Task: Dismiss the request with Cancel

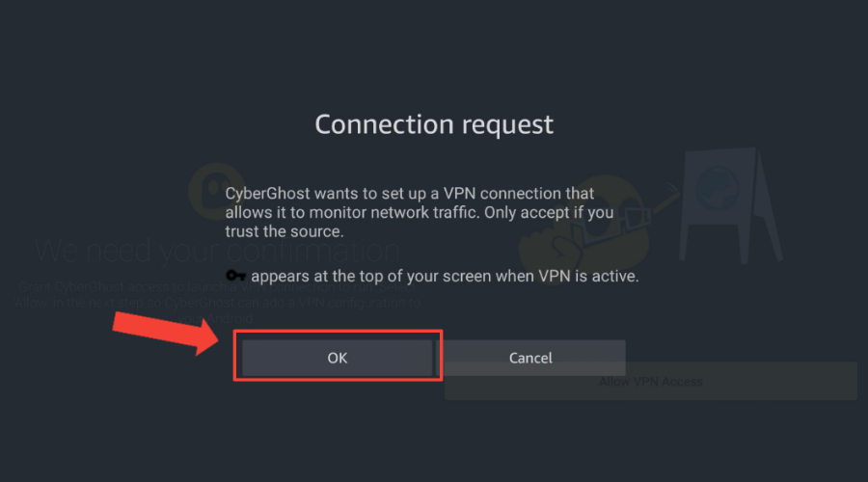Action: coord(530,358)
